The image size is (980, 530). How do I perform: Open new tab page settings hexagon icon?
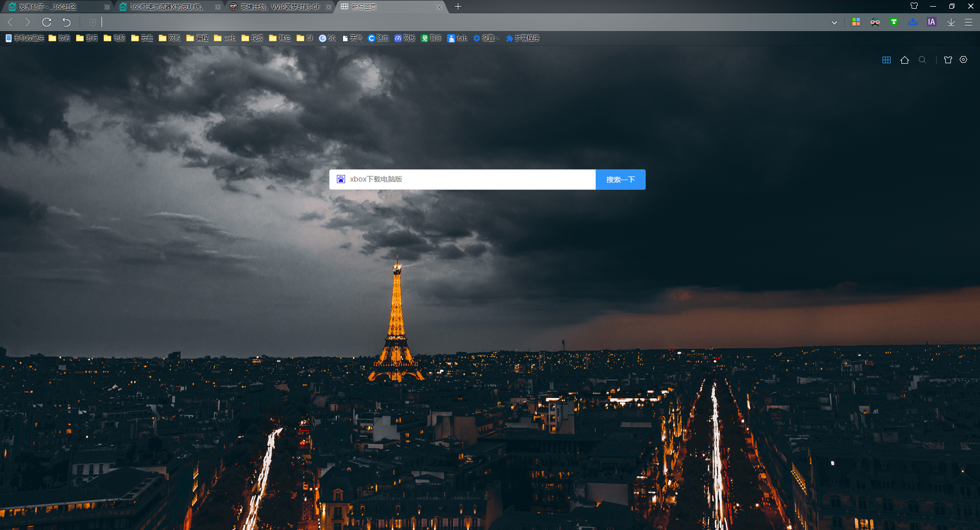964,60
